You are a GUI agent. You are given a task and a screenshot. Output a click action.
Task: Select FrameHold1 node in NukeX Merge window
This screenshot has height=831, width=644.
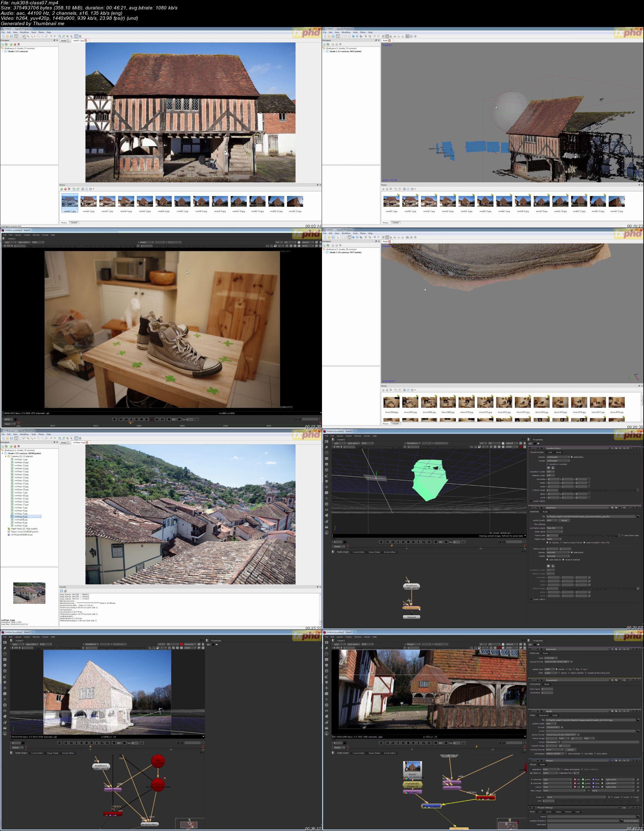(x=412, y=784)
